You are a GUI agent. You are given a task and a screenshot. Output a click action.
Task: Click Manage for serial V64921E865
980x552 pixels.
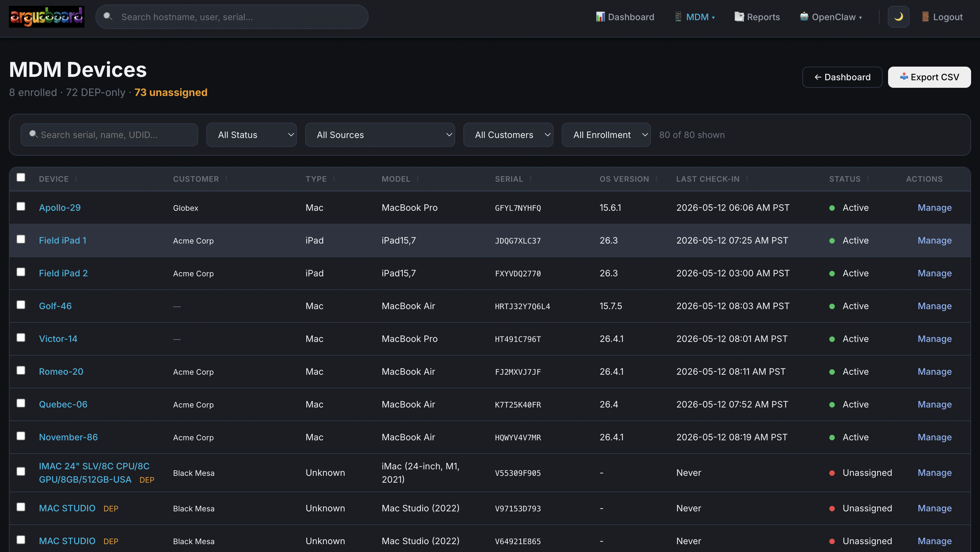[x=934, y=541]
